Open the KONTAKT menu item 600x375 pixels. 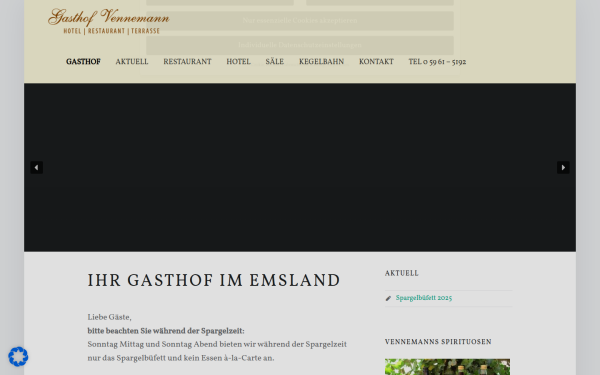tap(376, 62)
